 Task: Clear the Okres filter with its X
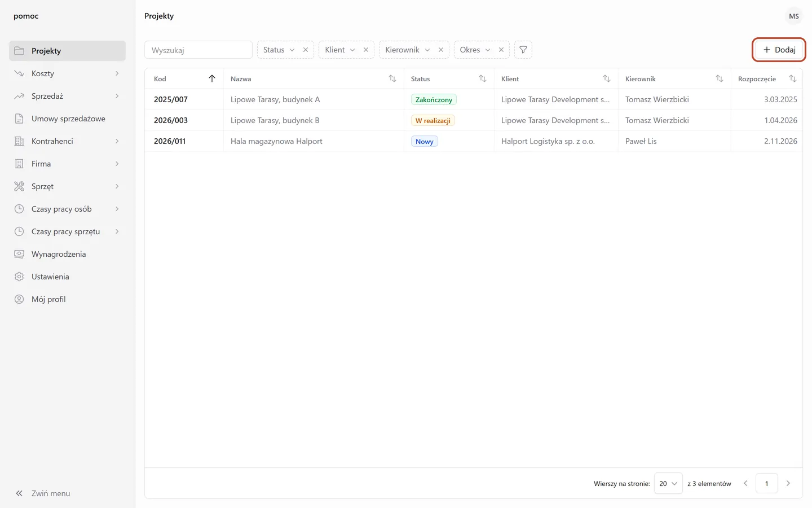[x=501, y=50]
